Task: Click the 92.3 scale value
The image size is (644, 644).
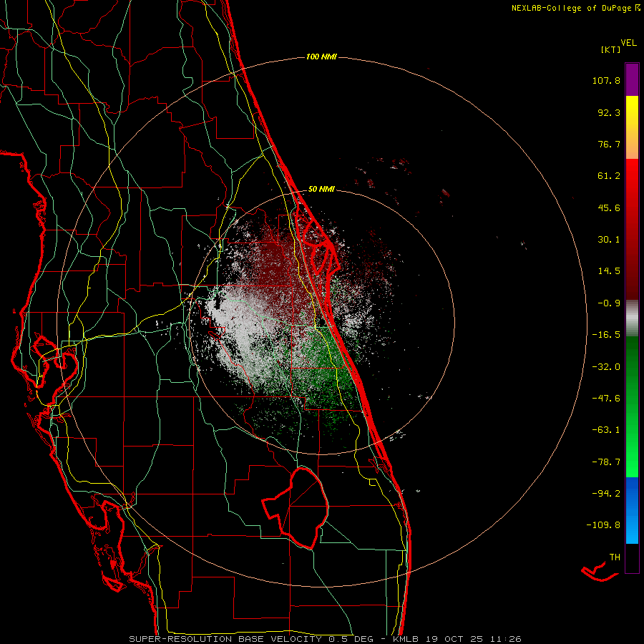Action: point(609,112)
